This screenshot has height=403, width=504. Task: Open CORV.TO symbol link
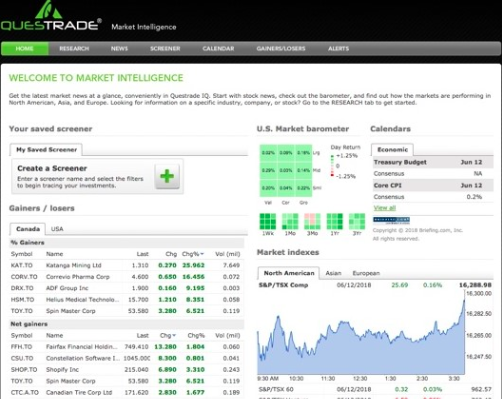click(24, 277)
